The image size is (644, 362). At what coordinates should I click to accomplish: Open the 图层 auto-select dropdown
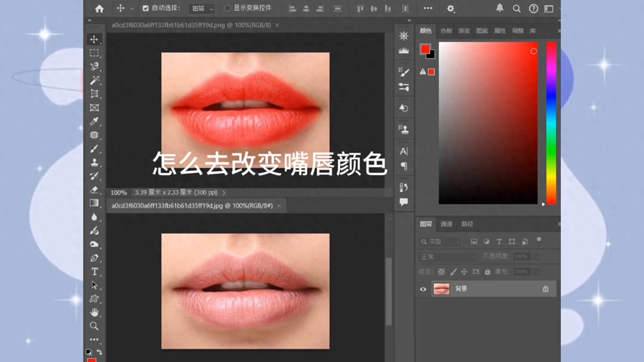coord(202,8)
